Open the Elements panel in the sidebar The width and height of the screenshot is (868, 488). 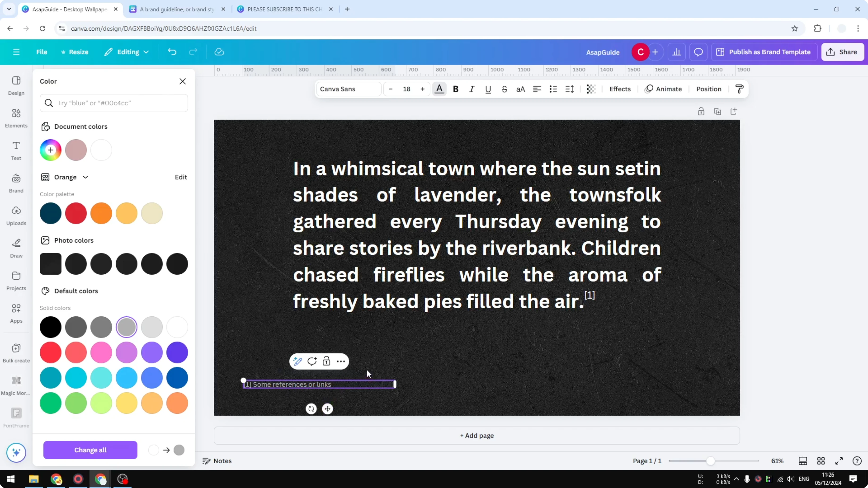point(16,118)
